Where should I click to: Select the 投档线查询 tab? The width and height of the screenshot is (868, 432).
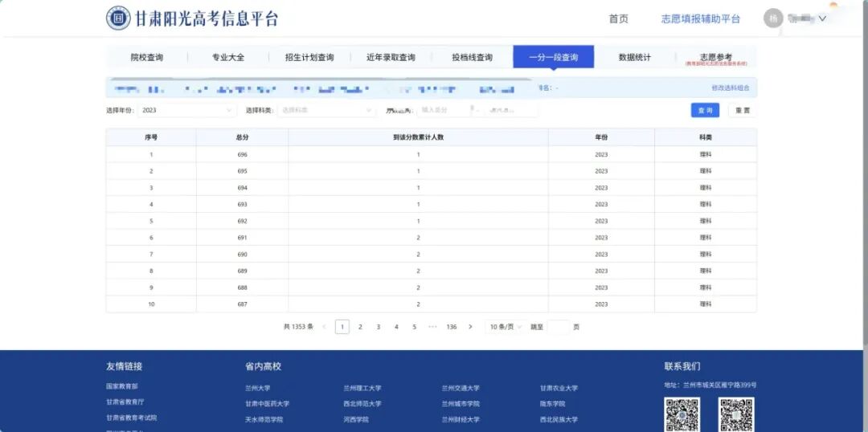click(x=473, y=57)
